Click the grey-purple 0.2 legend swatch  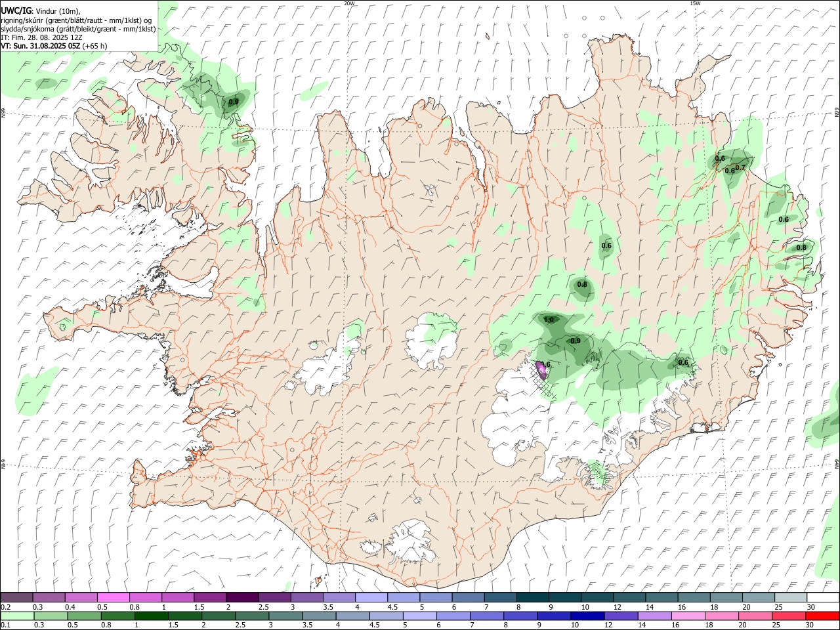pyautogui.click(x=16, y=597)
